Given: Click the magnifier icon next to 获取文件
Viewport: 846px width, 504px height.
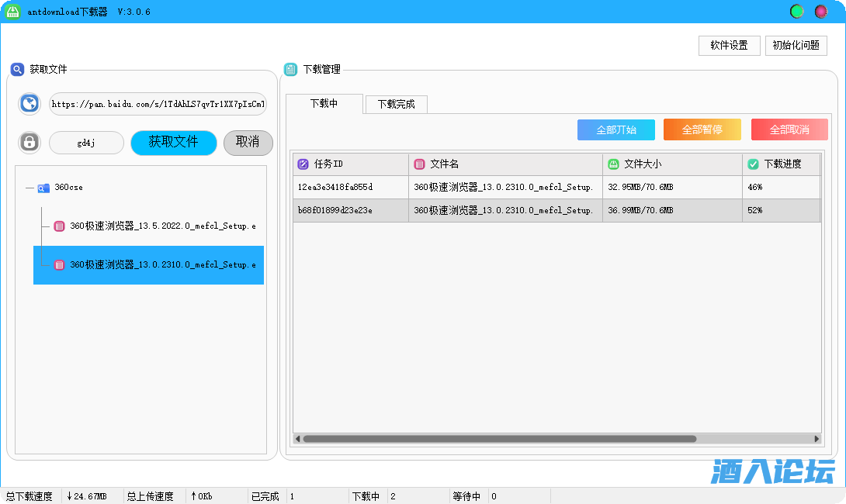Looking at the screenshot, I should point(17,70).
